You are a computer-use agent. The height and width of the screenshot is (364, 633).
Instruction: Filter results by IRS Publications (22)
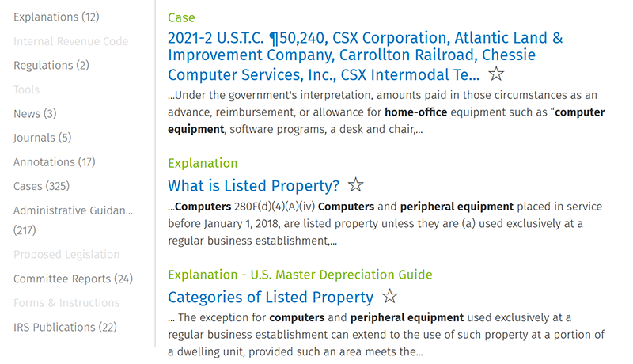click(65, 327)
